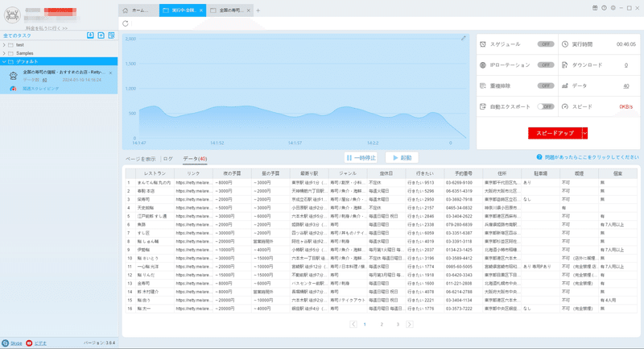Click the duplicate removal icon
Screen dimensions: 644x349
pyautogui.click(x=483, y=85)
